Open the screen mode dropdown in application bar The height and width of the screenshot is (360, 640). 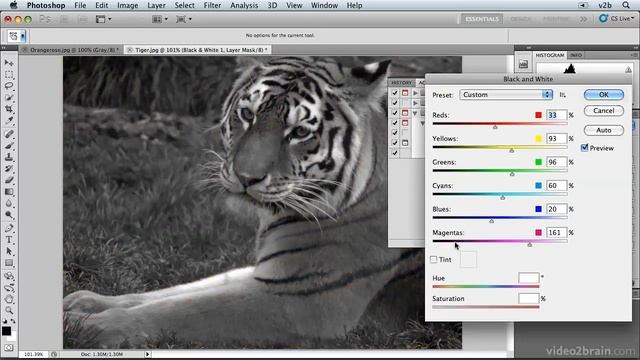click(183, 19)
